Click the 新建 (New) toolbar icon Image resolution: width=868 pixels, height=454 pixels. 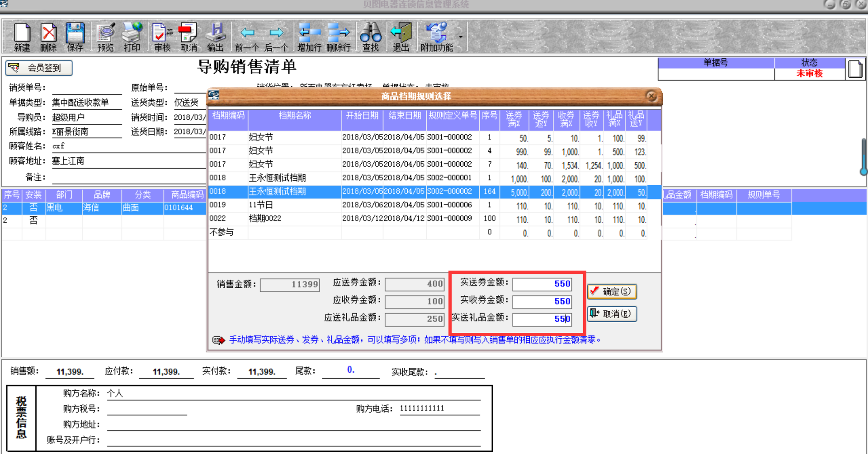coord(22,37)
